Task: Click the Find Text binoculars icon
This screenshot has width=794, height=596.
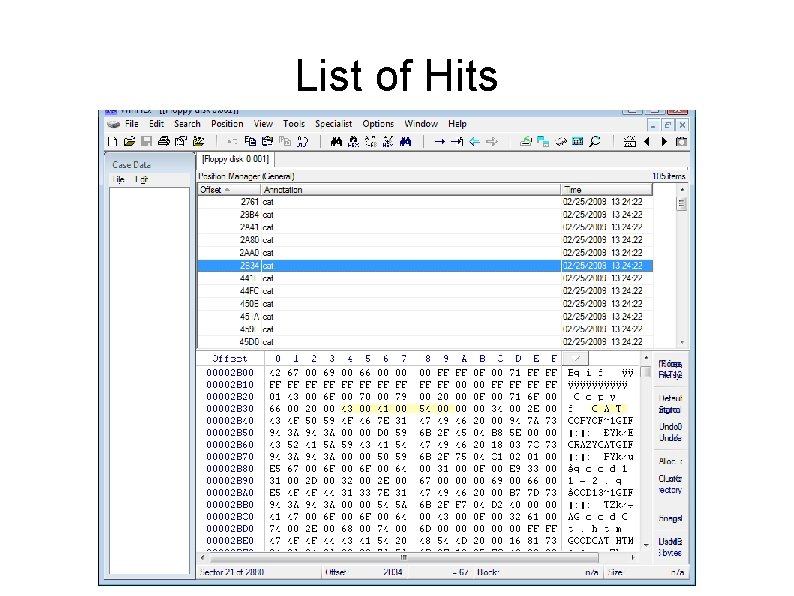Action: (336, 141)
